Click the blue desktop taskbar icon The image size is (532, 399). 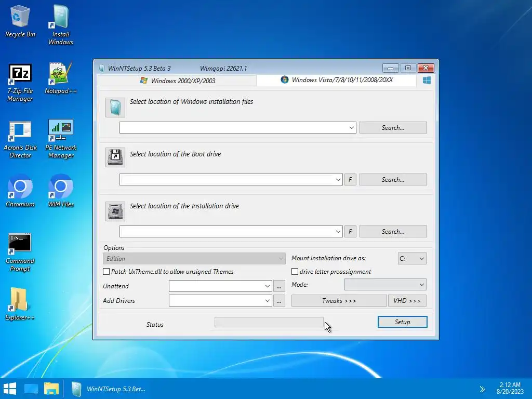click(31, 389)
